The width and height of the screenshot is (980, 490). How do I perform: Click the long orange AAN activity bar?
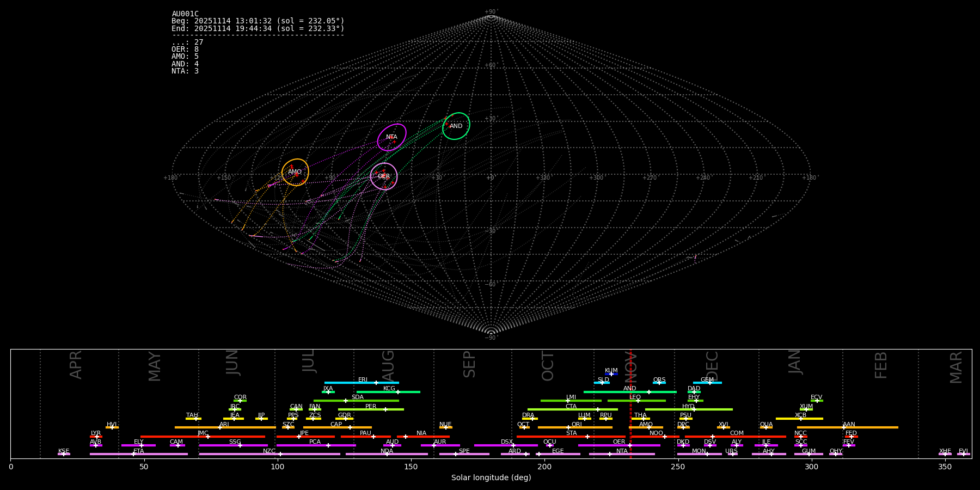click(x=848, y=427)
